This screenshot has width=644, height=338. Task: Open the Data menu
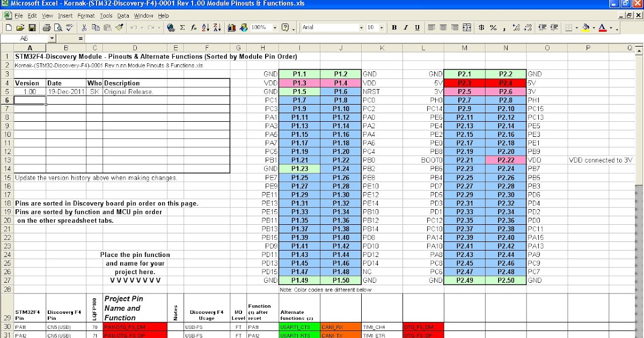[x=123, y=16]
